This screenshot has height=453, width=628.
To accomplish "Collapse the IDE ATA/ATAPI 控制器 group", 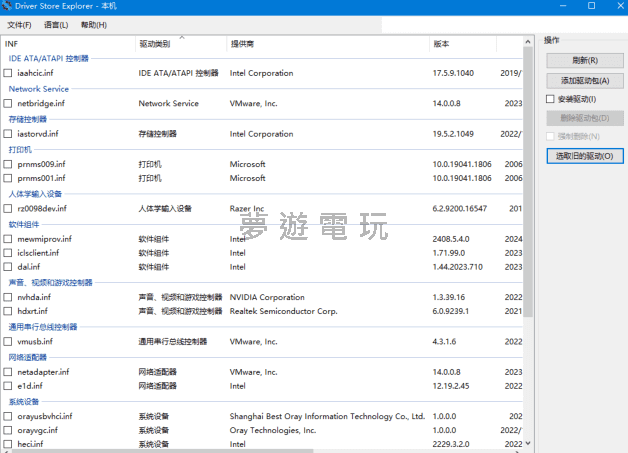I will coord(48,59).
